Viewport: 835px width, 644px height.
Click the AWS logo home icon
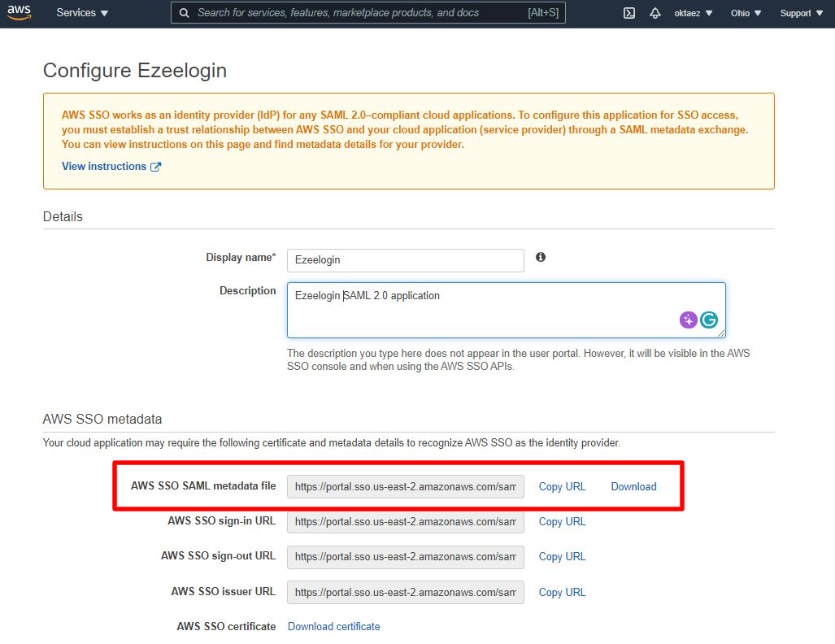point(20,12)
